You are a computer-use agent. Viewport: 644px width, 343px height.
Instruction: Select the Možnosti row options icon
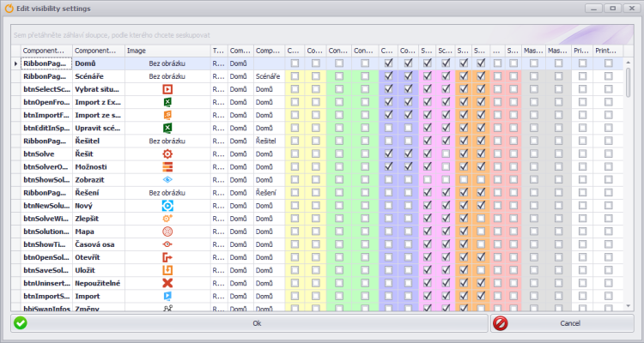tap(167, 167)
